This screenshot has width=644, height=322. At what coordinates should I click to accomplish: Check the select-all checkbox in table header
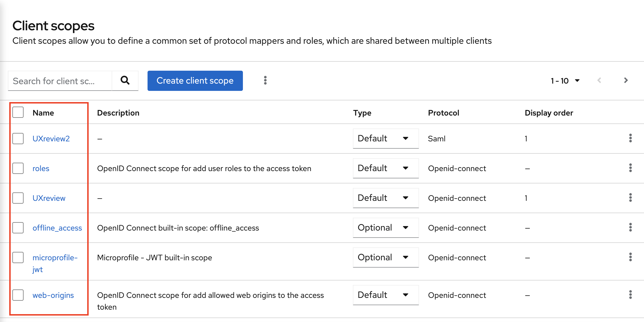(x=18, y=112)
